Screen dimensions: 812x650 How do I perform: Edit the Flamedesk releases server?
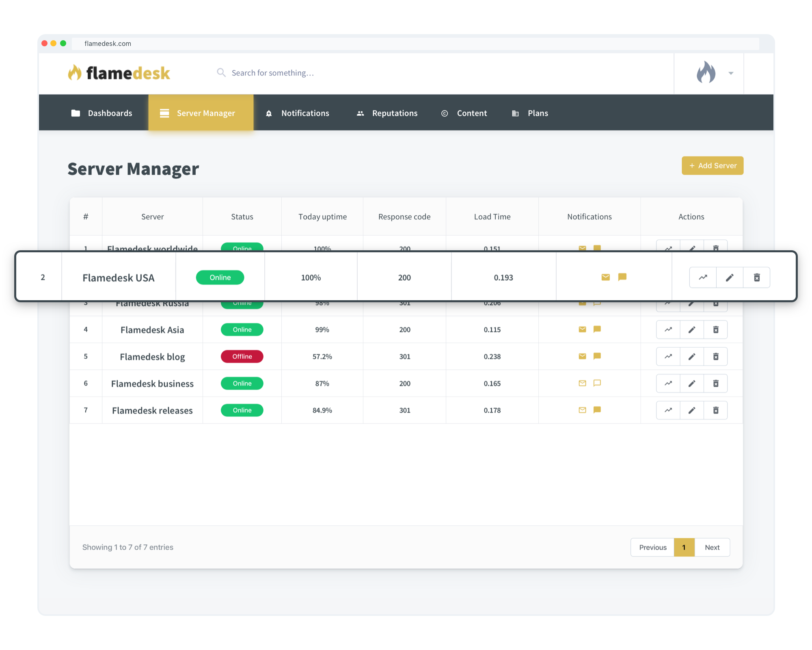click(692, 410)
